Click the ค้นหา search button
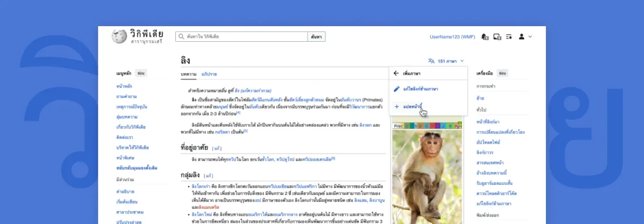Image resolution: width=644 pixels, height=224 pixels. pyautogui.click(x=316, y=37)
